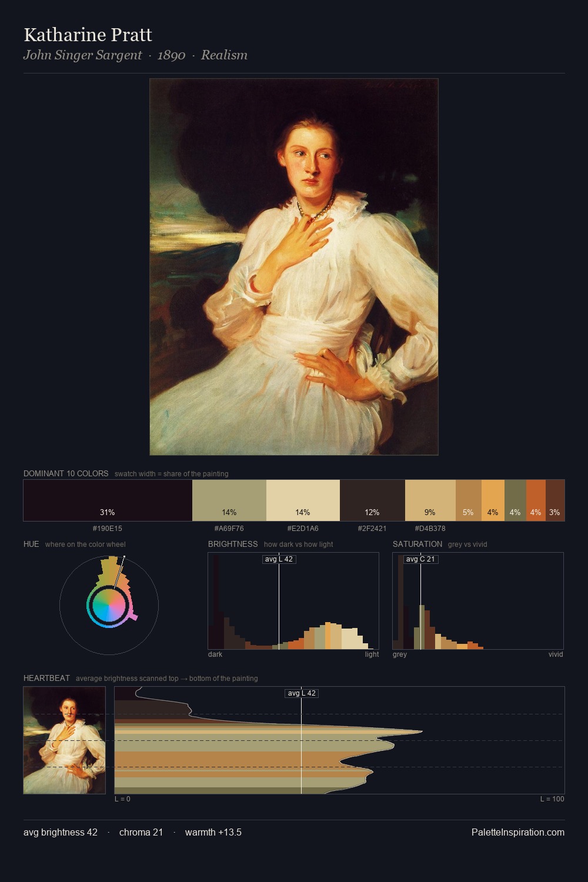Viewport: 588px width, 882px height.
Task: Click the hex label #2F2421
Action: coord(372,529)
